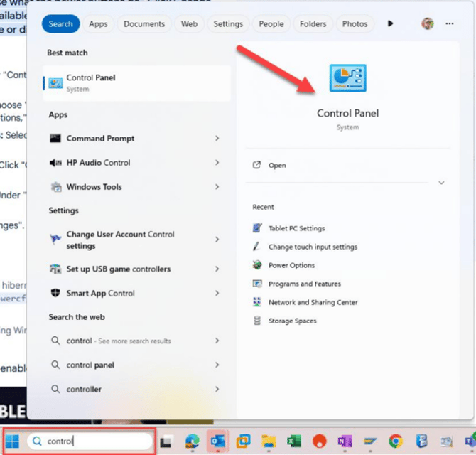Open Outlook from the taskbar
The height and width of the screenshot is (455, 476).
218,441
